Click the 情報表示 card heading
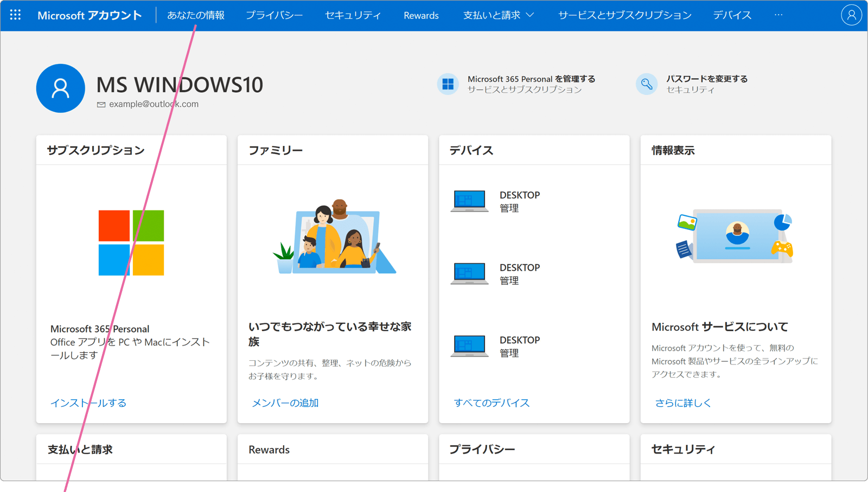 (673, 150)
